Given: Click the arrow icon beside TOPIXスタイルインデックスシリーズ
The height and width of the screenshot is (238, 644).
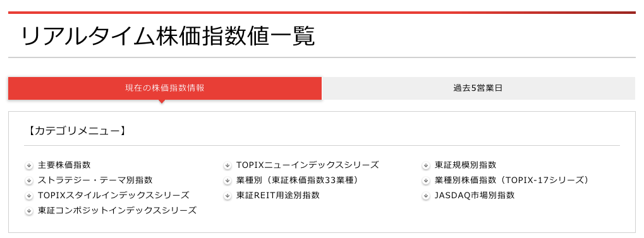Looking at the screenshot, I should [28, 196].
